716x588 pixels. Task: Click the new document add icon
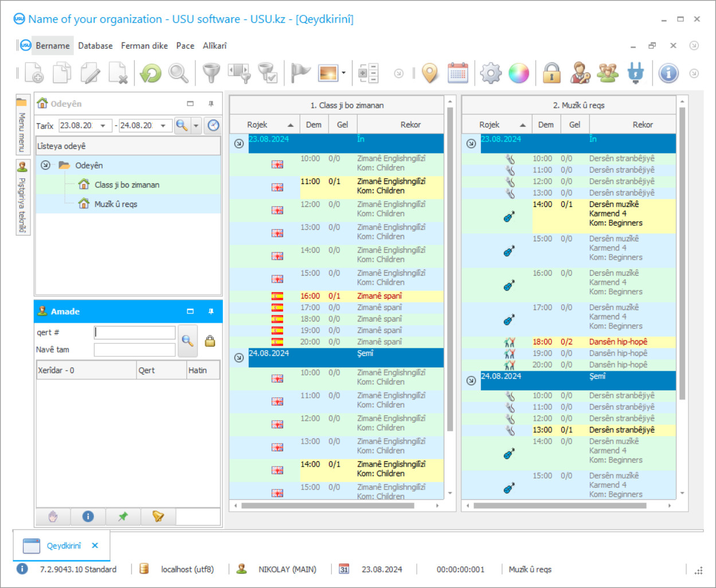(34, 73)
